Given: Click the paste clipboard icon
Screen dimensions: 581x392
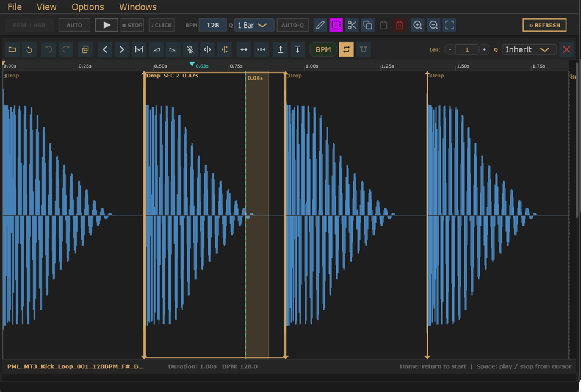Looking at the screenshot, I should [383, 25].
